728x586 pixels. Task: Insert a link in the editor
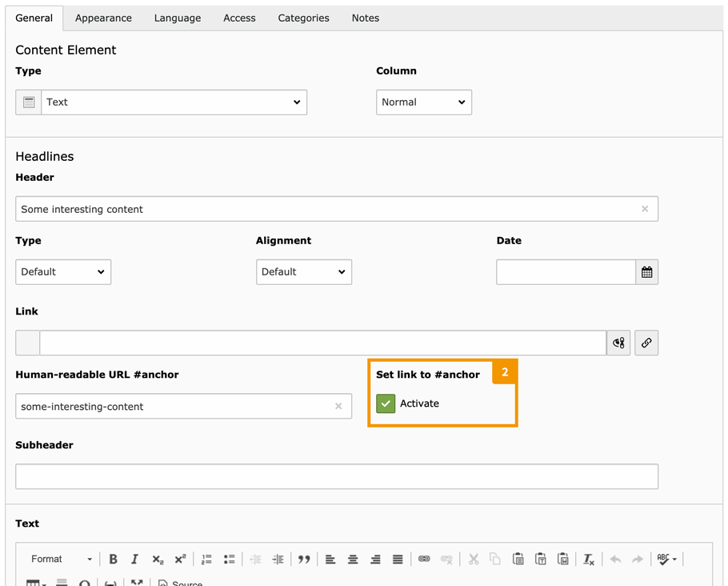coord(424,559)
